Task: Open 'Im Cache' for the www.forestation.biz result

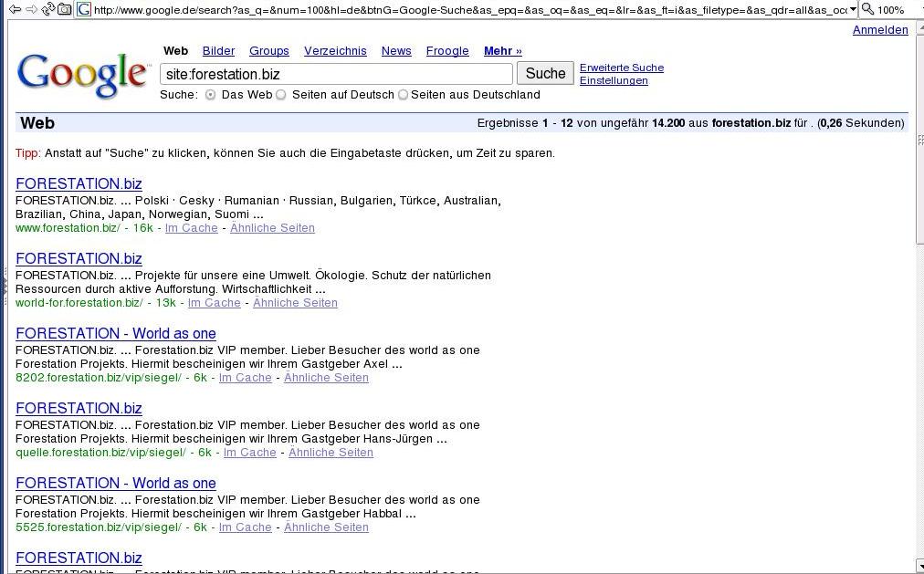Action: [x=192, y=228]
